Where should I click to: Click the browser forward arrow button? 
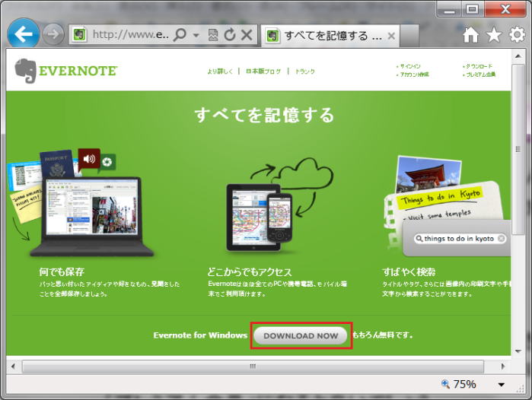click(x=53, y=34)
